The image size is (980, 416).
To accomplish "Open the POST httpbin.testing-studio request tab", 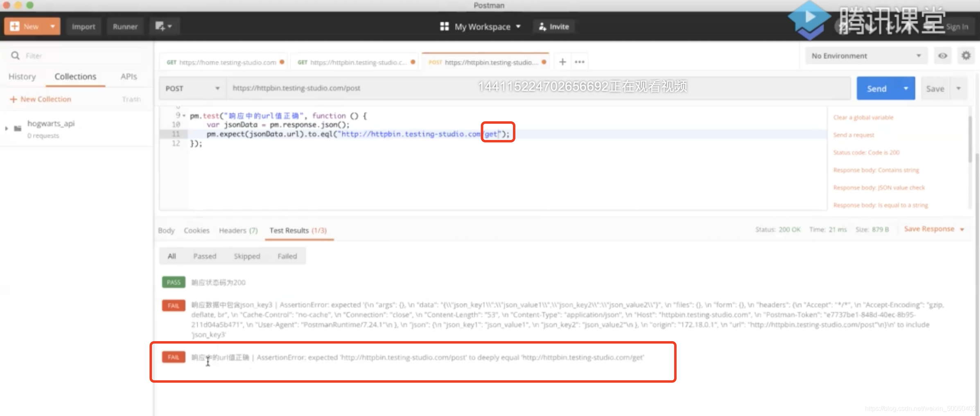I will click(485, 62).
